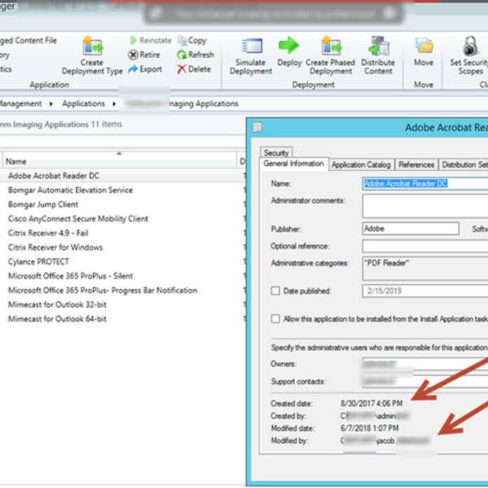The width and height of the screenshot is (488, 488).
Task: Select Citrix Receiver for Windows row
Action: [123, 247]
